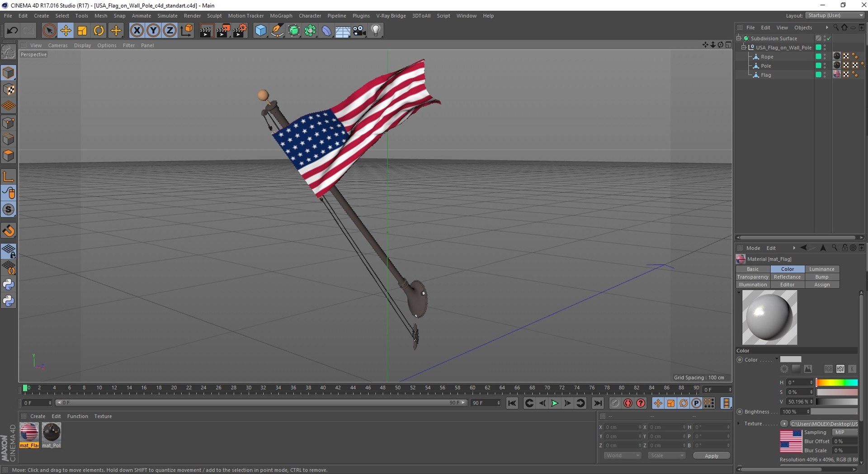Select the Flag object in hierarchy

tap(766, 75)
